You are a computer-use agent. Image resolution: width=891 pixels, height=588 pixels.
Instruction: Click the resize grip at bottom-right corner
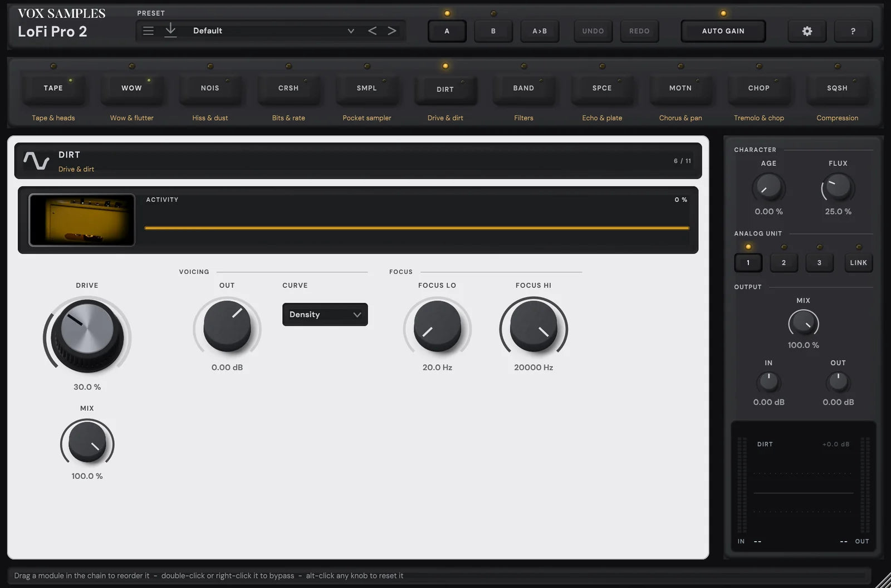pos(883,580)
